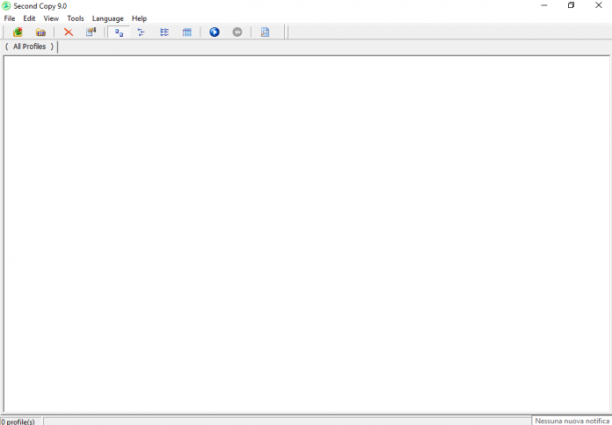The height and width of the screenshot is (425, 612).
Task: Click the '0 profile(s)' status text
Action: point(18,421)
